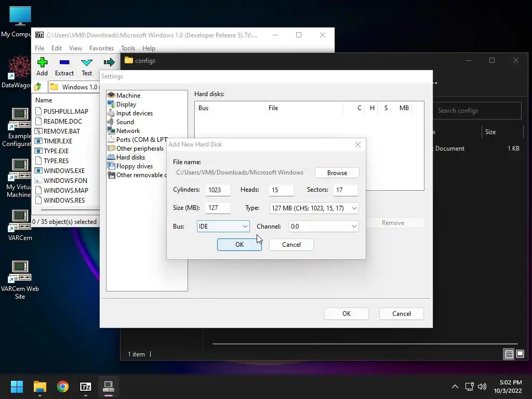Open the 7-Zip Favorites menu

[x=101, y=48]
